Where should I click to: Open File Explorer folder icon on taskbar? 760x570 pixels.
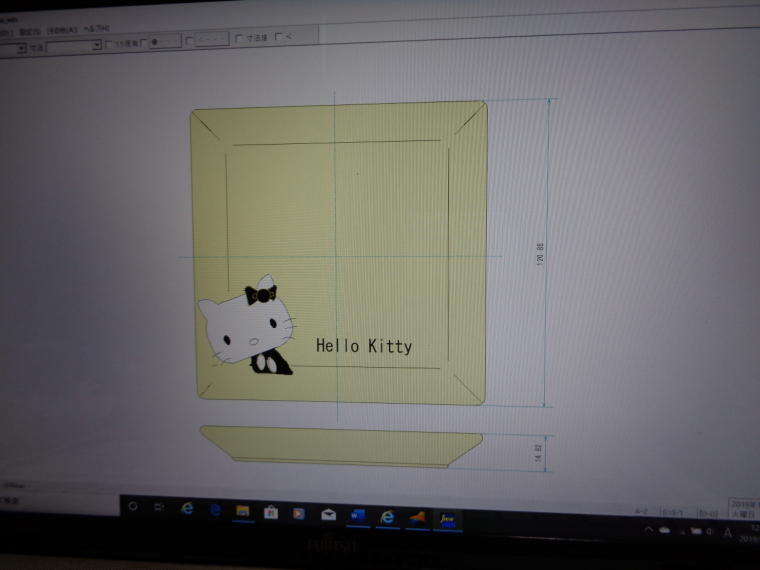243,511
